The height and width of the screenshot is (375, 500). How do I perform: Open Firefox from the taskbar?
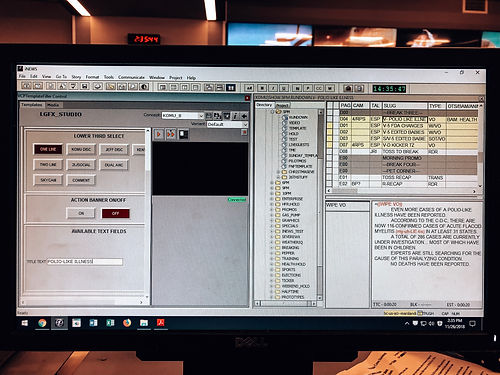click(x=127, y=323)
